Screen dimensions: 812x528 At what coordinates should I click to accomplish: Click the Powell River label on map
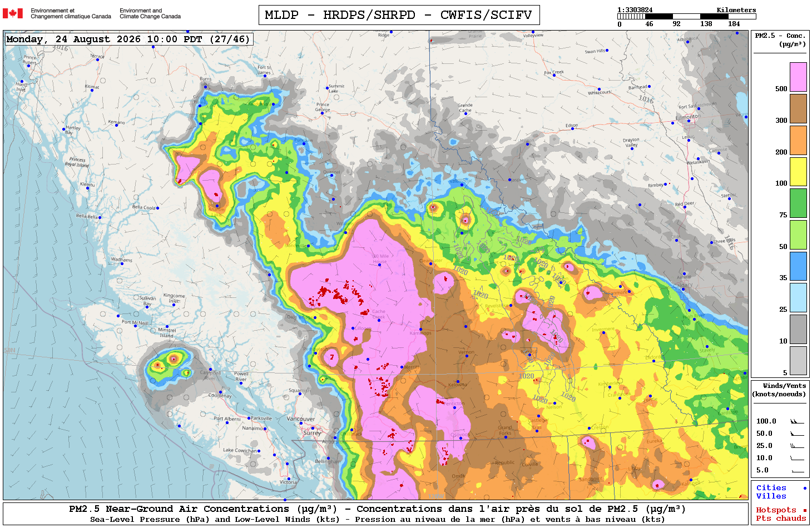[x=241, y=377]
